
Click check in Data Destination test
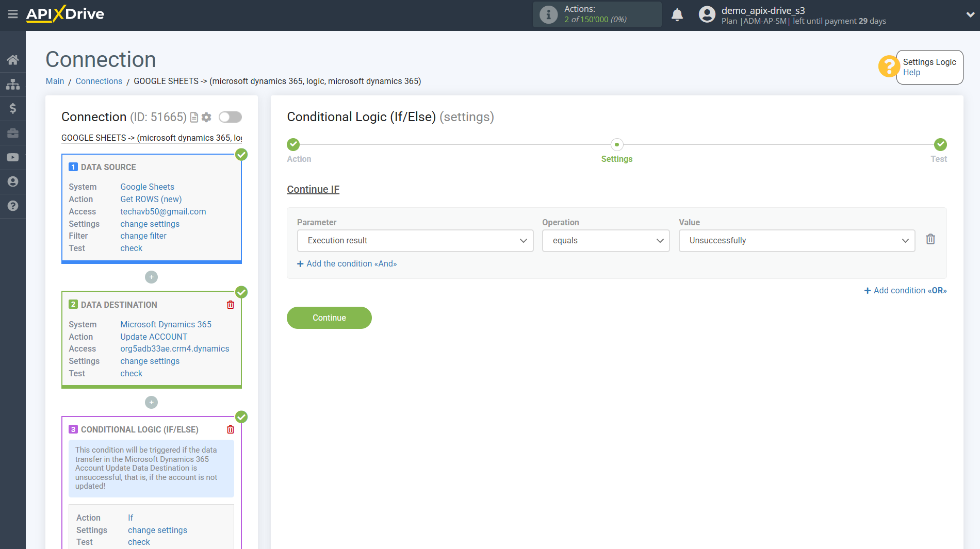pyautogui.click(x=131, y=373)
